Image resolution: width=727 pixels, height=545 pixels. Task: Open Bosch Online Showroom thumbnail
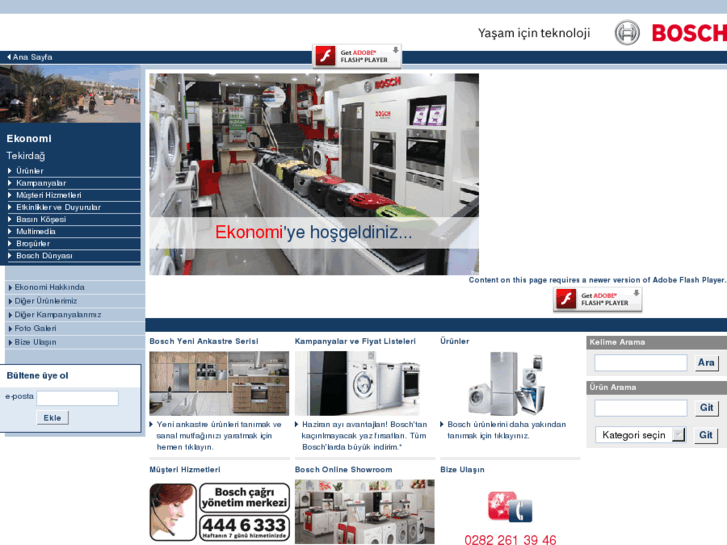(x=364, y=512)
